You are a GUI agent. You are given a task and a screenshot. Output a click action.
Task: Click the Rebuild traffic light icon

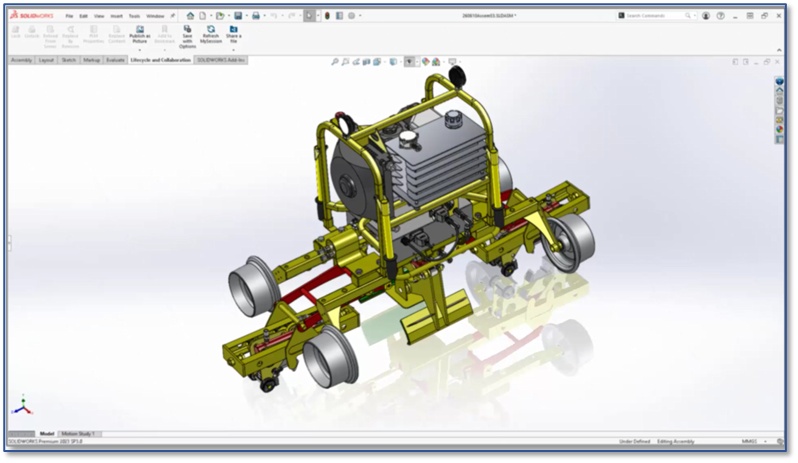327,16
